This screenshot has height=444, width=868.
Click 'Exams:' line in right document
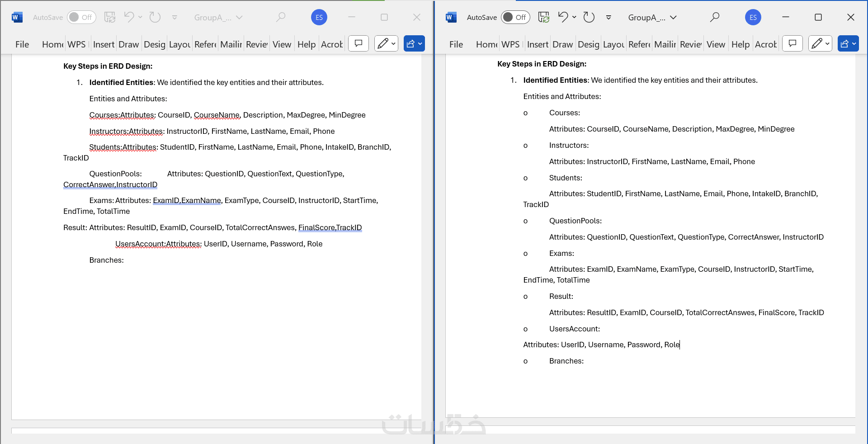coord(561,253)
